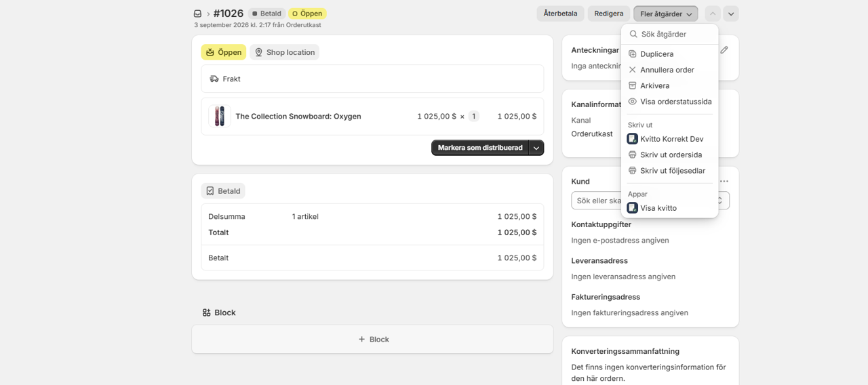This screenshot has width=868, height=385.
Task: Go to previous order with the up arrow
Action: point(713,14)
